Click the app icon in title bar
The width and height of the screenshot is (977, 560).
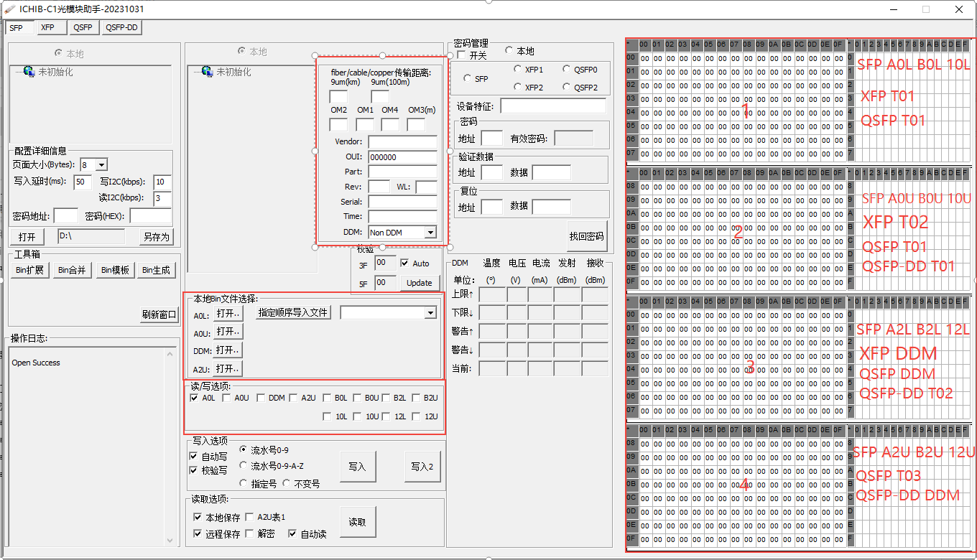click(x=9, y=9)
